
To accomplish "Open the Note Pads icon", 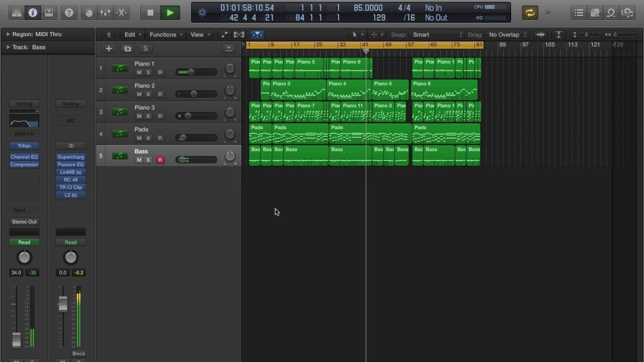I will pos(595,13).
